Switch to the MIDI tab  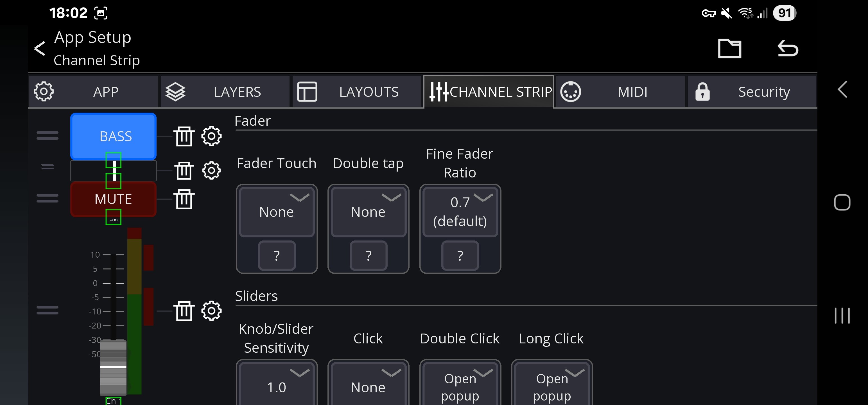click(620, 92)
